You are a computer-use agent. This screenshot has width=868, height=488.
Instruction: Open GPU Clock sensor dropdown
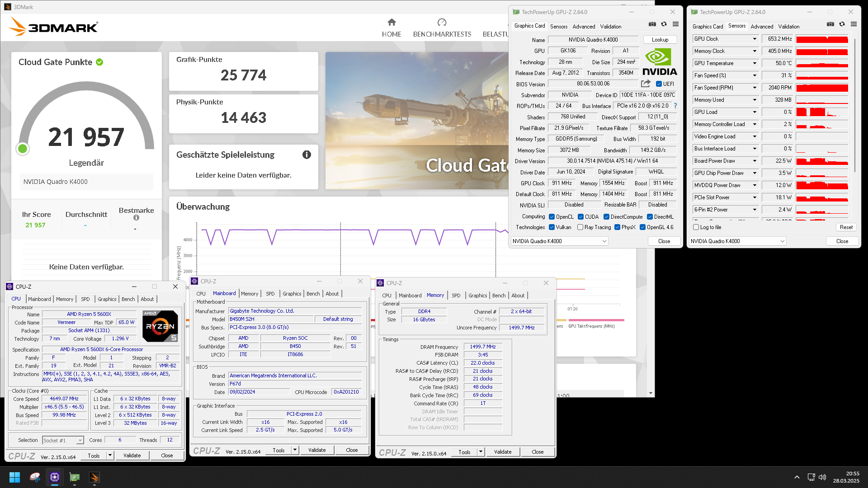pos(755,39)
